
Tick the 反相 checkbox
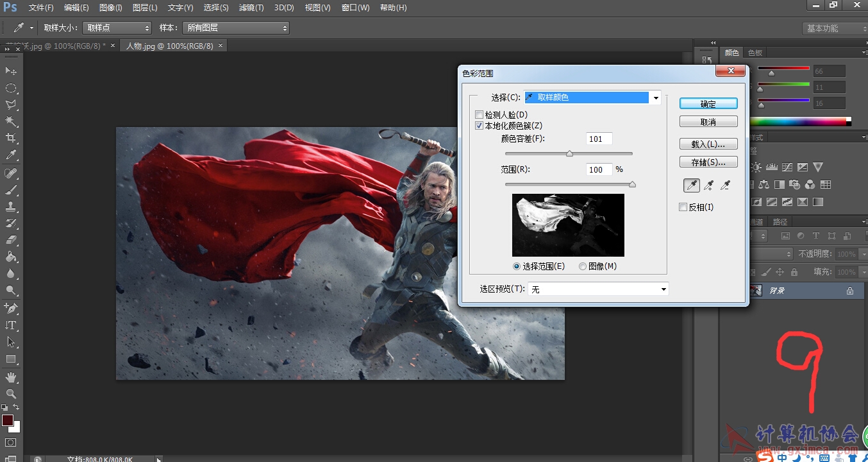[x=683, y=207]
